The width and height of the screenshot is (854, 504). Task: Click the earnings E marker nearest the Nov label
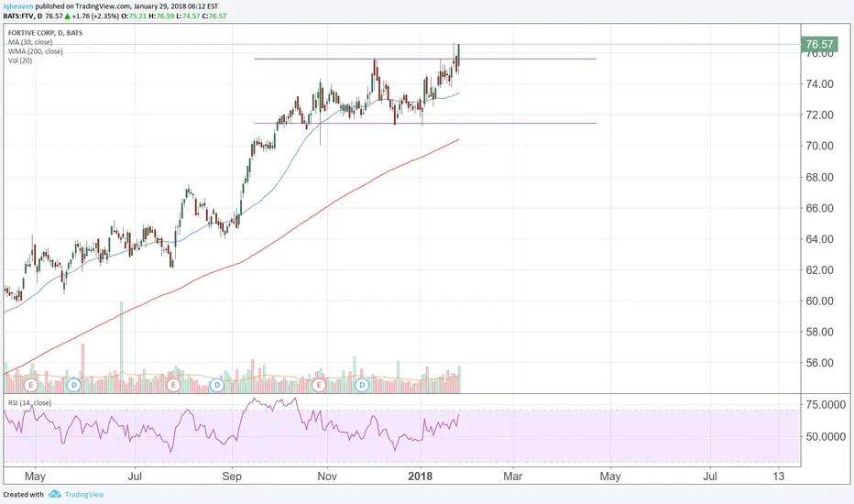pos(319,385)
